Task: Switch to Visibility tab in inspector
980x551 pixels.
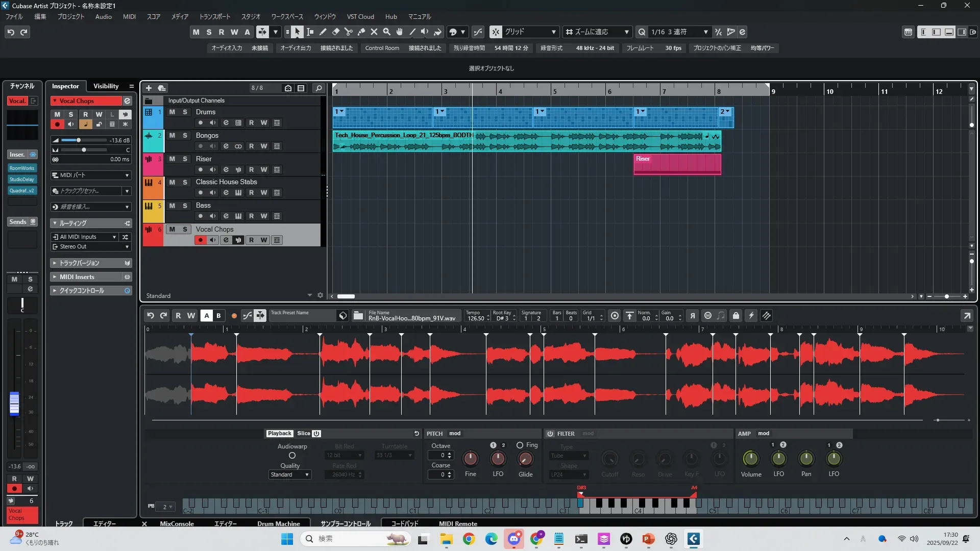Action: [x=106, y=86]
